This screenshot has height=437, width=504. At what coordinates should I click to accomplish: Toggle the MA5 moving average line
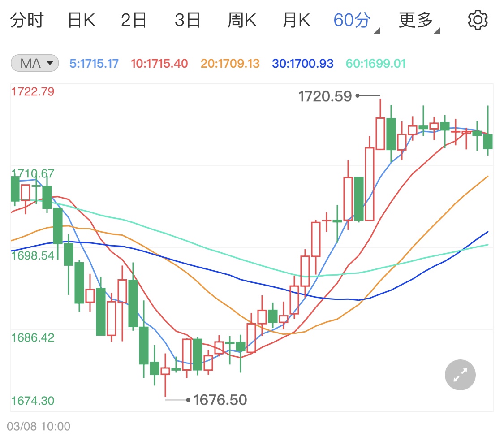(95, 63)
